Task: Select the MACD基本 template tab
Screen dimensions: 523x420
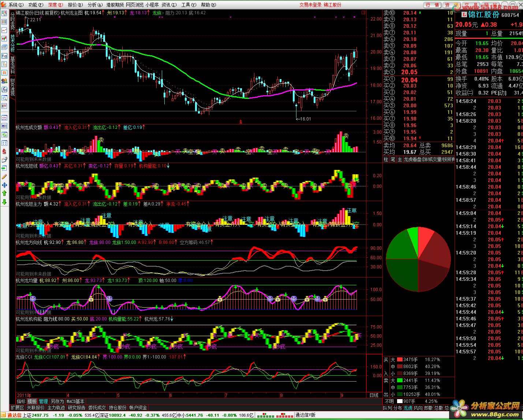Action: point(75,401)
